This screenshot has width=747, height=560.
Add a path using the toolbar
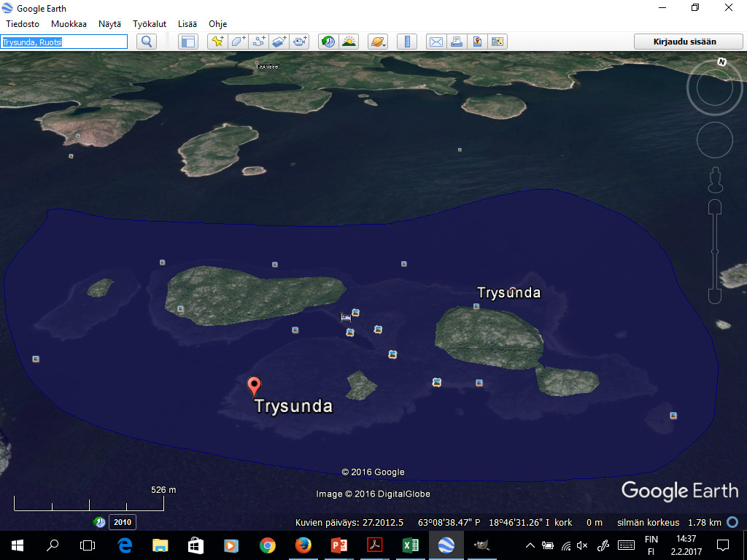point(259,42)
